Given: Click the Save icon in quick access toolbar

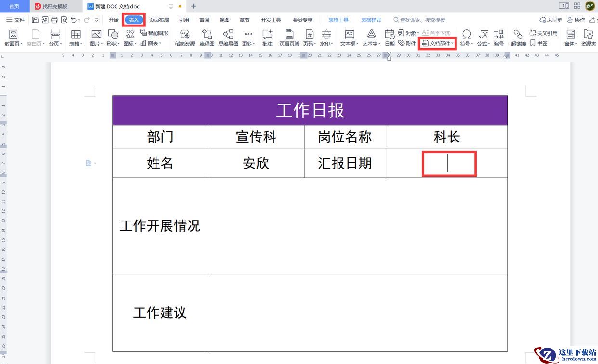Looking at the screenshot, I should [x=35, y=20].
